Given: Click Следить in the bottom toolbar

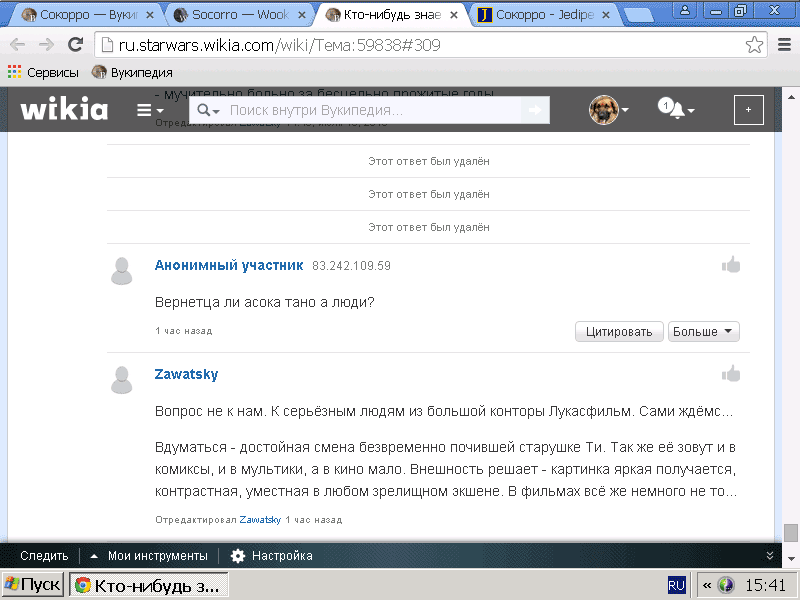Looking at the screenshot, I should point(44,556).
